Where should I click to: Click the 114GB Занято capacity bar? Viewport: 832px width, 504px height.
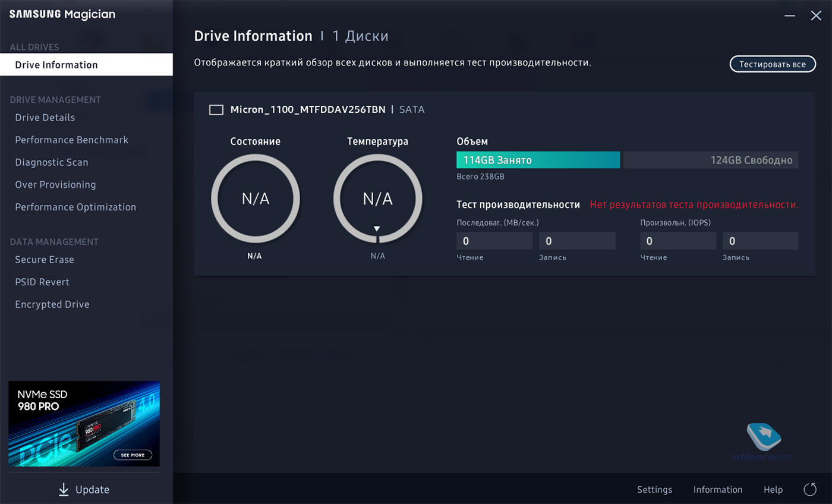[x=538, y=160]
